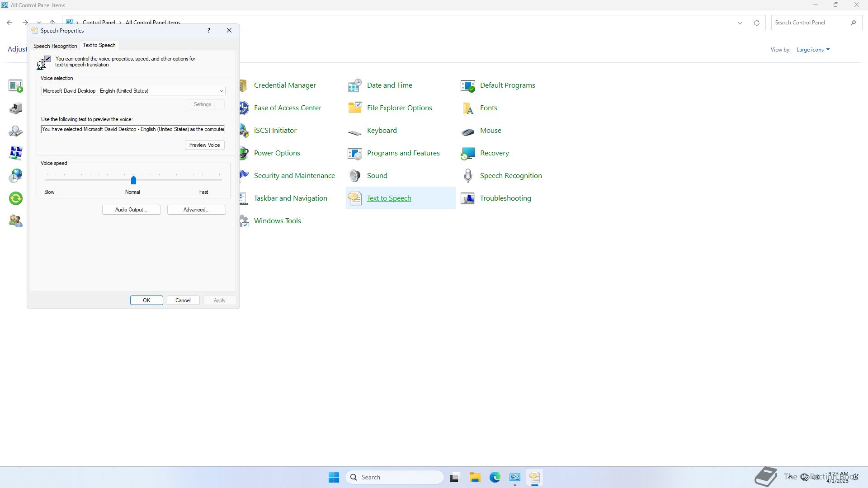Open File Explorer from taskbar

click(x=474, y=477)
